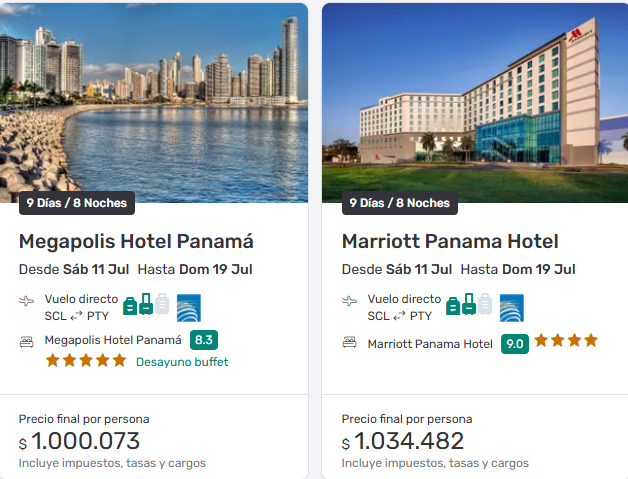Click the 9 Días / 8 Noches badge on Megapolis
This screenshot has height=479, width=628.
(x=77, y=203)
